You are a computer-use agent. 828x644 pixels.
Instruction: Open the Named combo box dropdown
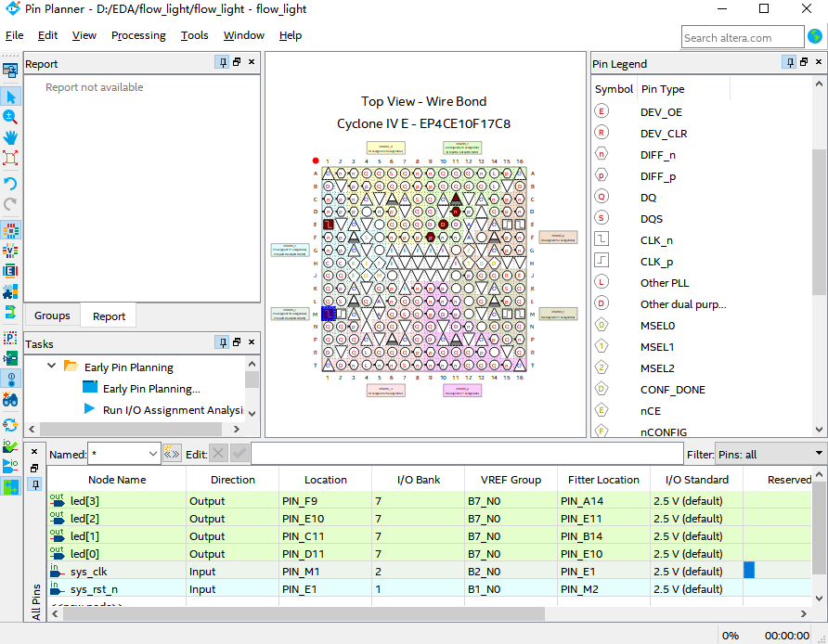click(152, 454)
